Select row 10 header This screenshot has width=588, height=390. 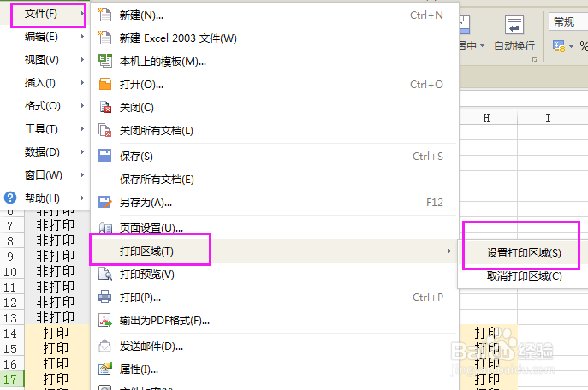click(12, 271)
